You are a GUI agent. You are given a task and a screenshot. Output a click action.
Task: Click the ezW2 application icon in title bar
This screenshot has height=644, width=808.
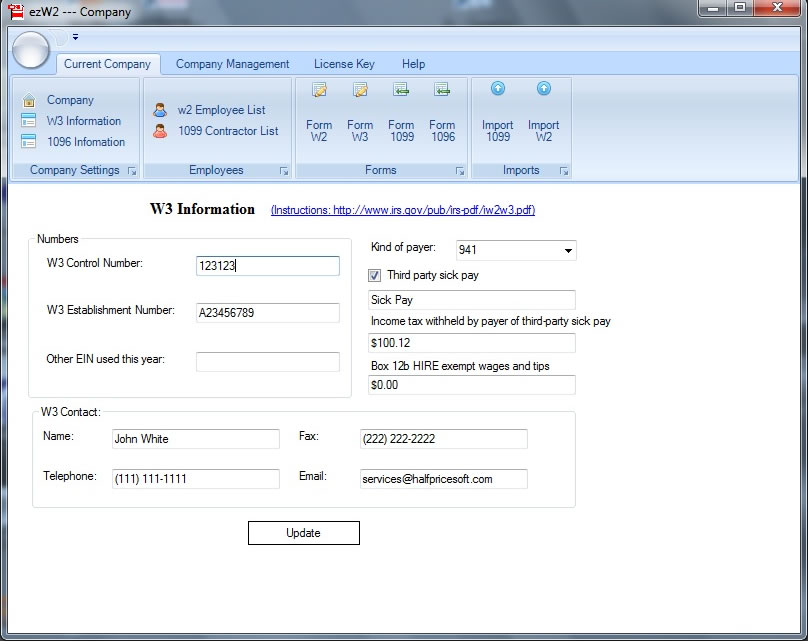(x=16, y=11)
